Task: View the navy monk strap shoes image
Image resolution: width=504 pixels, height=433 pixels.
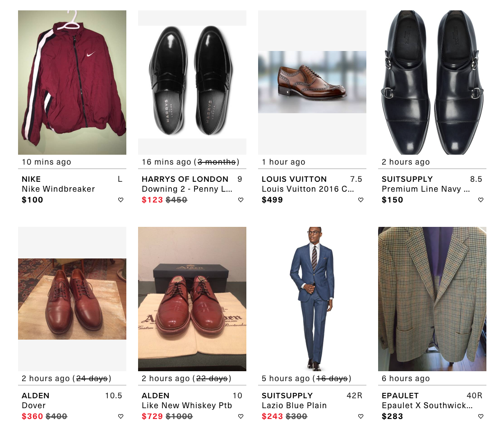Action: 432,83
